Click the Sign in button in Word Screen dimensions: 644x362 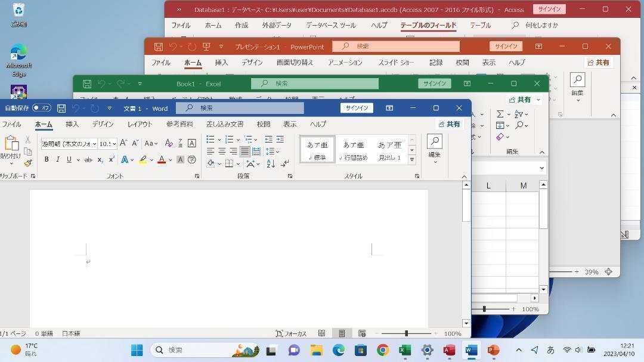point(357,108)
